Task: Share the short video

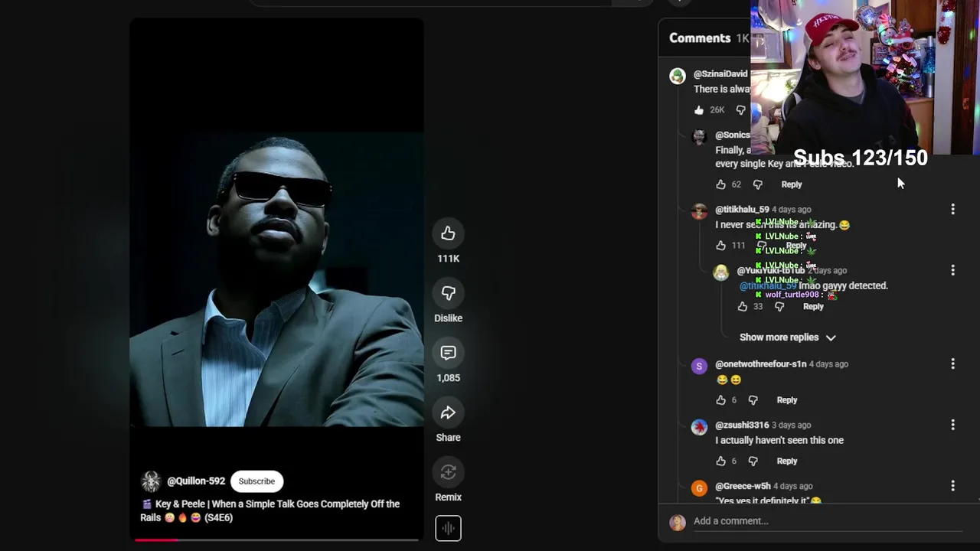Action: pyautogui.click(x=448, y=412)
